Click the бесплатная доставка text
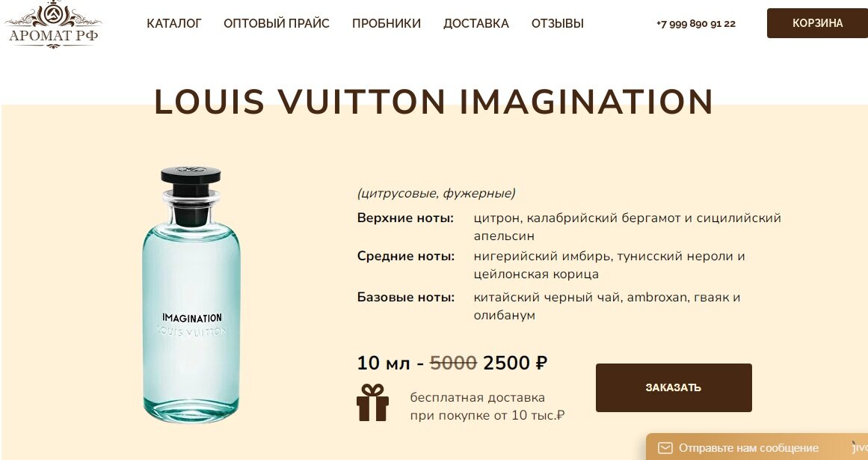Screen dimensions: 868x460 coord(477,397)
